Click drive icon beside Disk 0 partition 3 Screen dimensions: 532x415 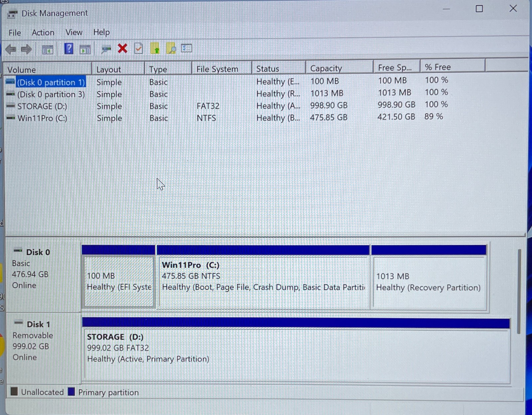point(11,94)
